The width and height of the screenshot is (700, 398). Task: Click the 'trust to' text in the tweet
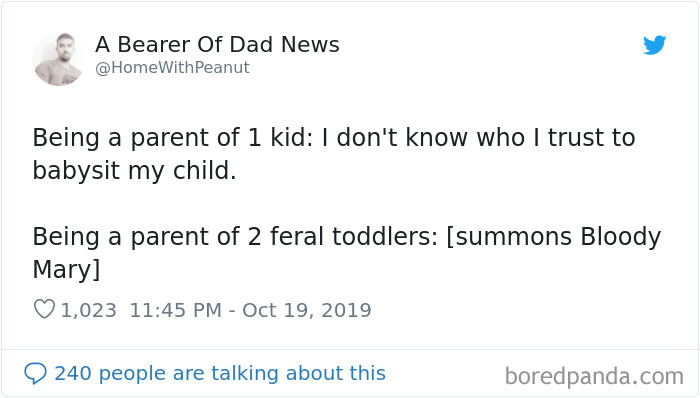(592, 137)
